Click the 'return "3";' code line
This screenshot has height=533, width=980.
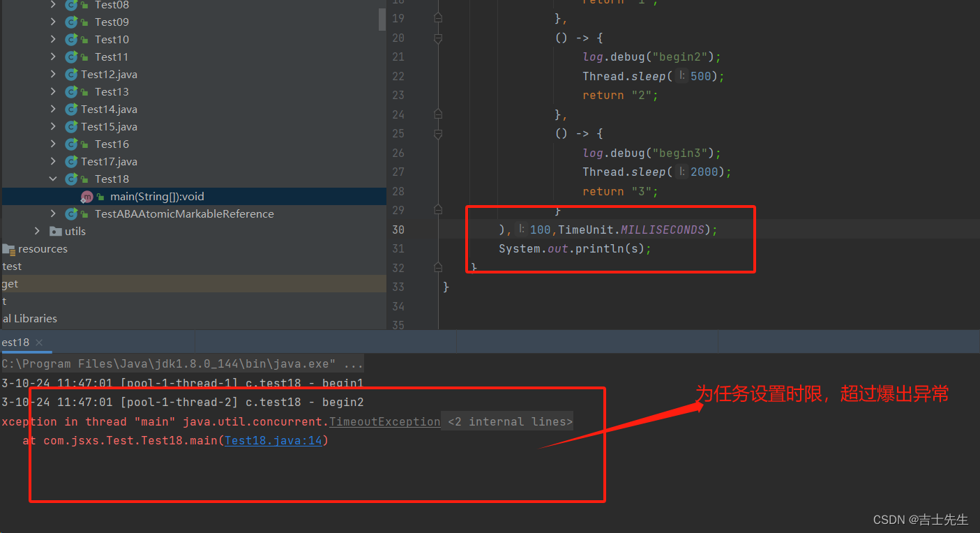pyautogui.click(x=621, y=191)
